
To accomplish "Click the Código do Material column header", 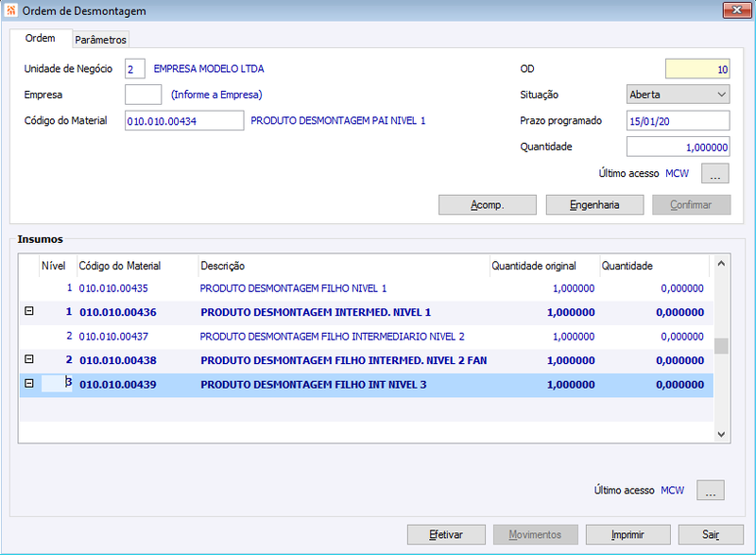I will pos(137,266).
